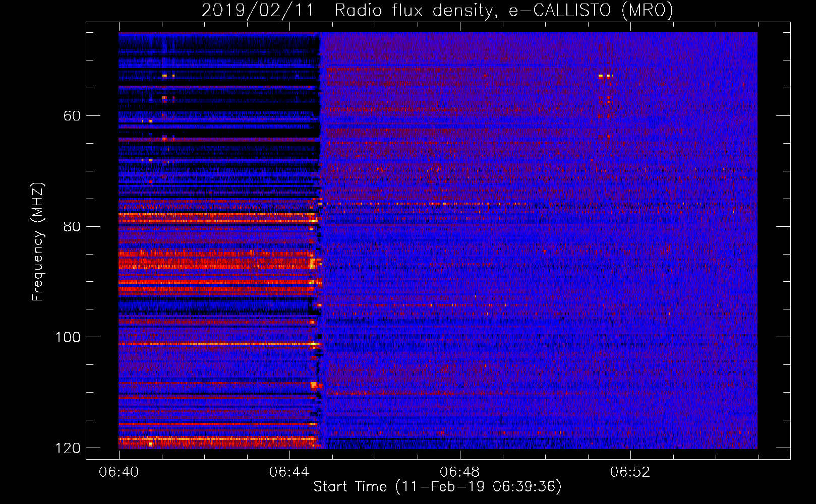Click the date "2019/02/11" in the title
The image size is (816, 504).
(258, 11)
